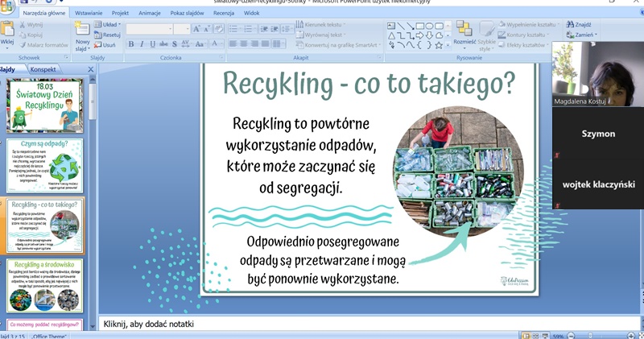
Task: Open columns dropdown in Akapit group
Action: tap(278, 43)
